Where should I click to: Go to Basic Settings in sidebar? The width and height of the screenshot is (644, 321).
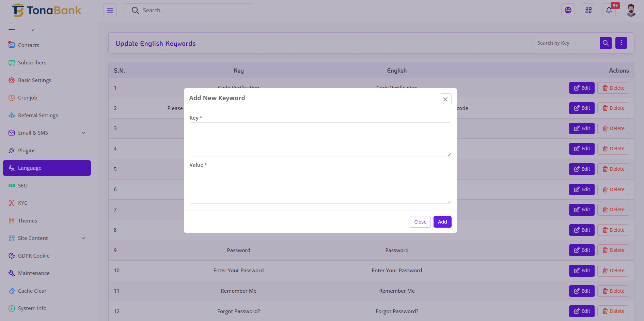coord(34,80)
